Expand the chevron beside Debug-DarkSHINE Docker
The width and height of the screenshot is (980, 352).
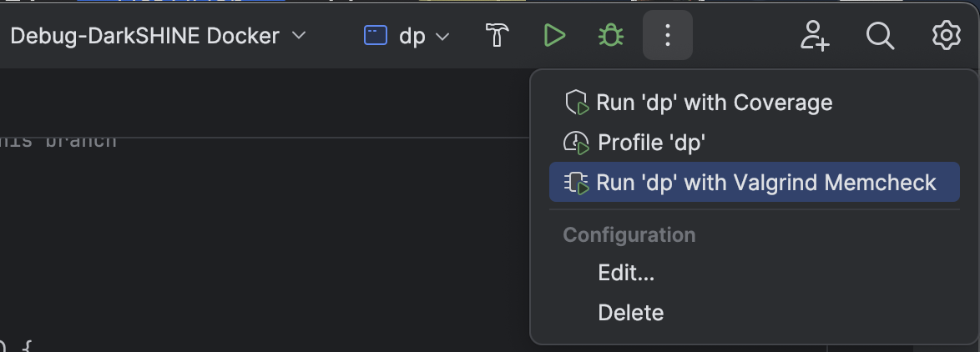pos(299,36)
